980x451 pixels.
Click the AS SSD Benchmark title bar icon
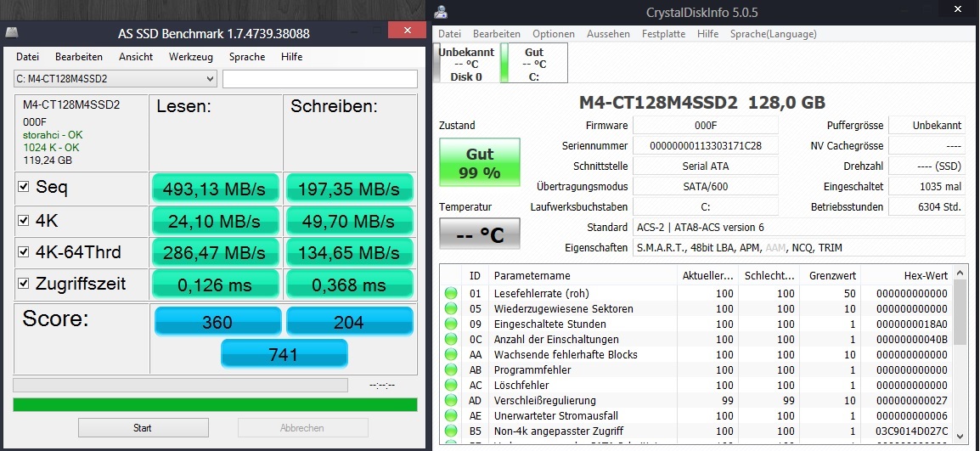point(12,32)
